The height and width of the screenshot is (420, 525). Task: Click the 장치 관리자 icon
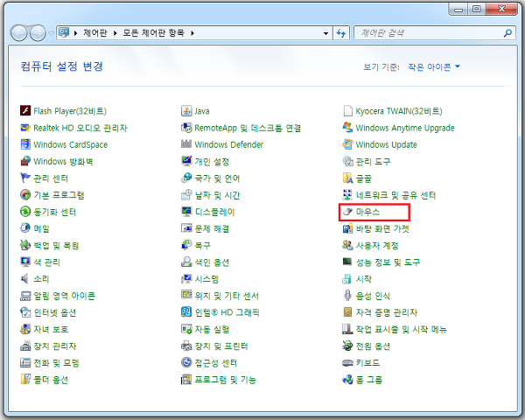pyautogui.click(x=25, y=346)
